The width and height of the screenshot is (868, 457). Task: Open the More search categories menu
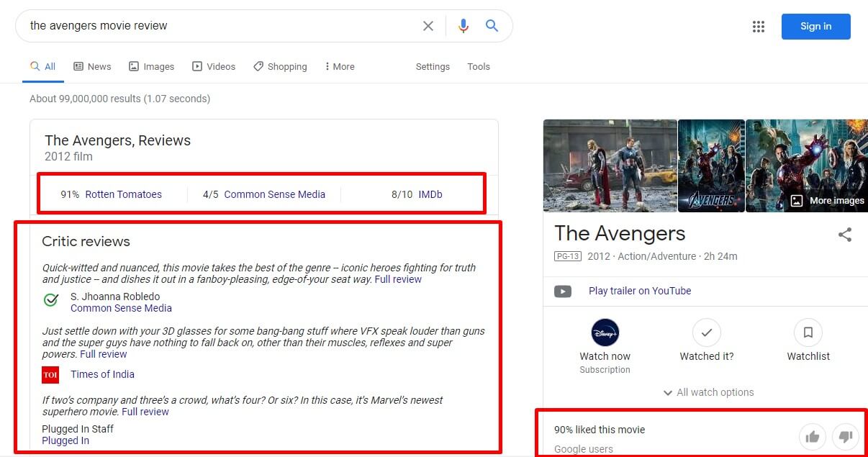[x=339, y=66]
